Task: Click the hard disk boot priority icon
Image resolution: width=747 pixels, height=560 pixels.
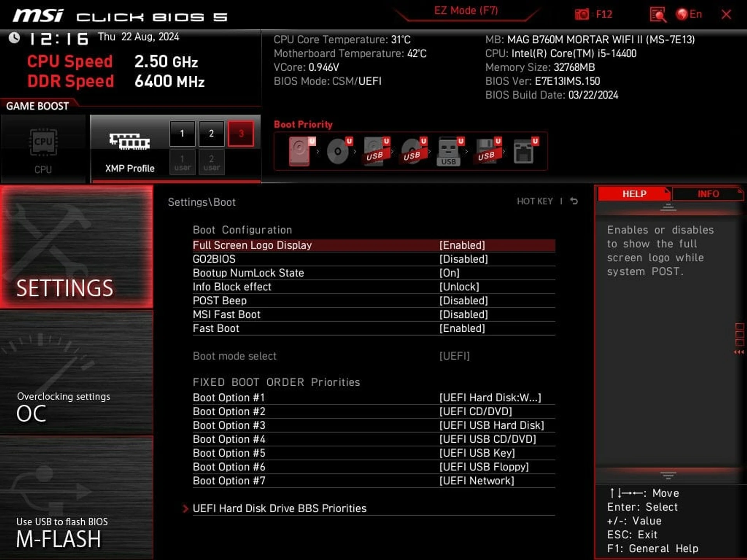Action: pyautogui.click(x=302, y=151)
